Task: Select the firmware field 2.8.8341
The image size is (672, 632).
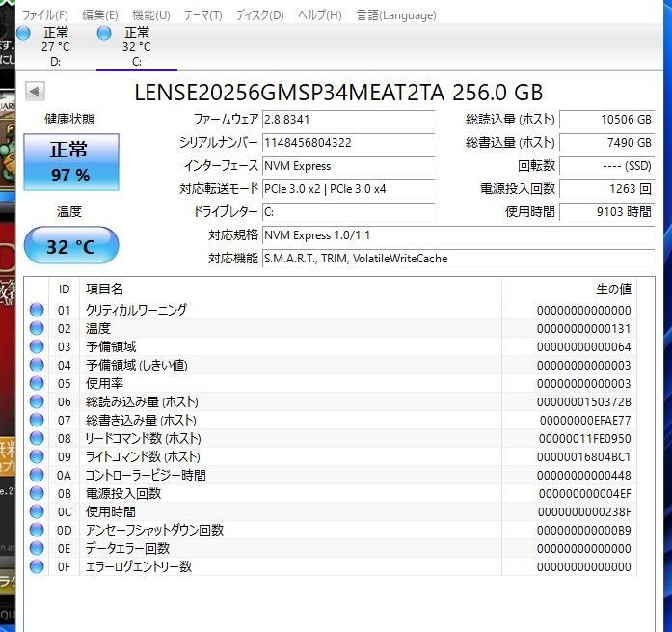Action: pos(348,120)
